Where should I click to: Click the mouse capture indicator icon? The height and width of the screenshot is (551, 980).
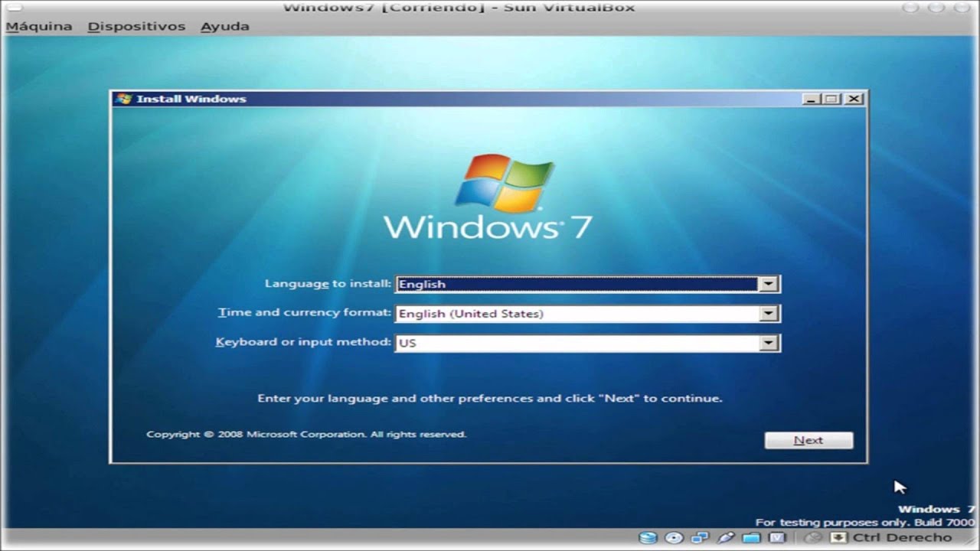(x=813, y=538)
